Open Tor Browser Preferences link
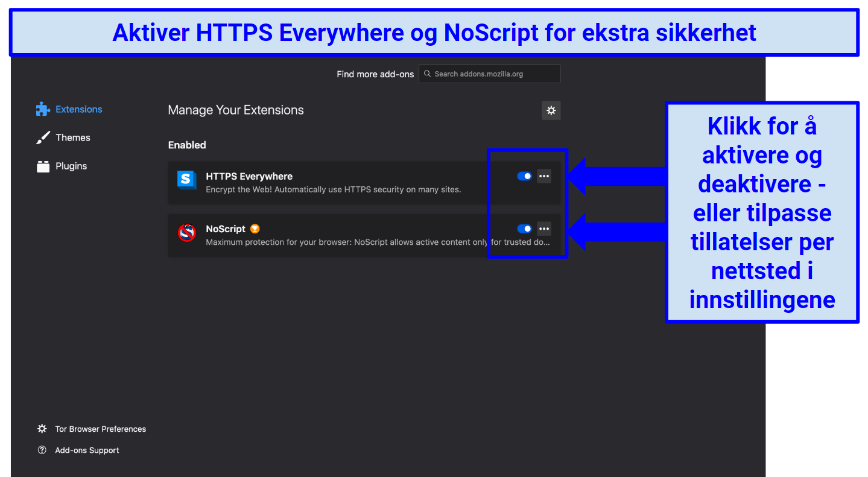Image resolution: width=868 pixels, height=477 pixels. [x=101, y=429]
